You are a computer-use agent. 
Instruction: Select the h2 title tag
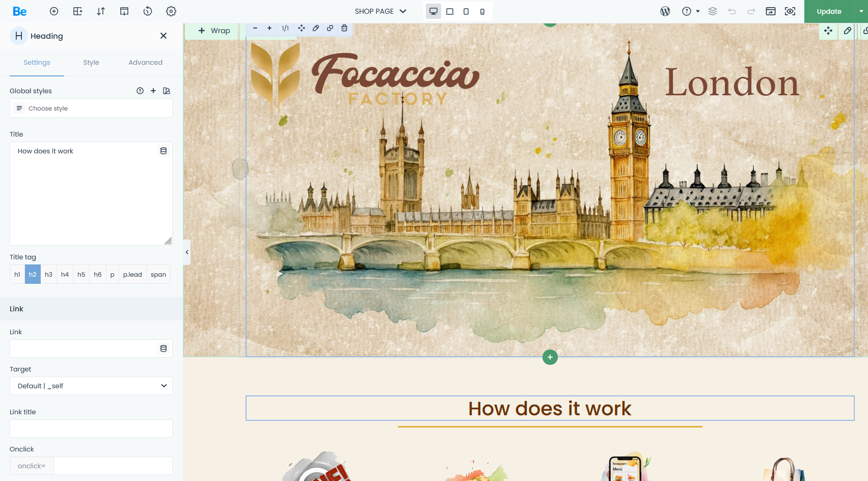pos(33,274)
